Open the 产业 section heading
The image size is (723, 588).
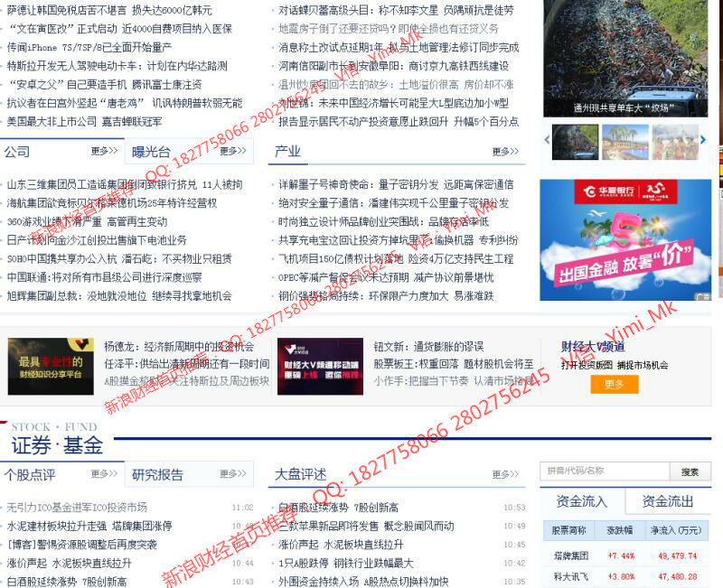coord(287,151)
